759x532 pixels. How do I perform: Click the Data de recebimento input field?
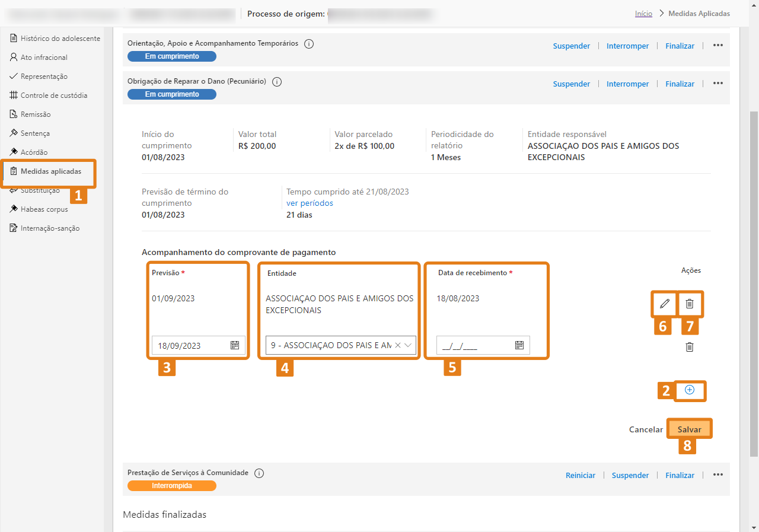click(x=474, y=346)
